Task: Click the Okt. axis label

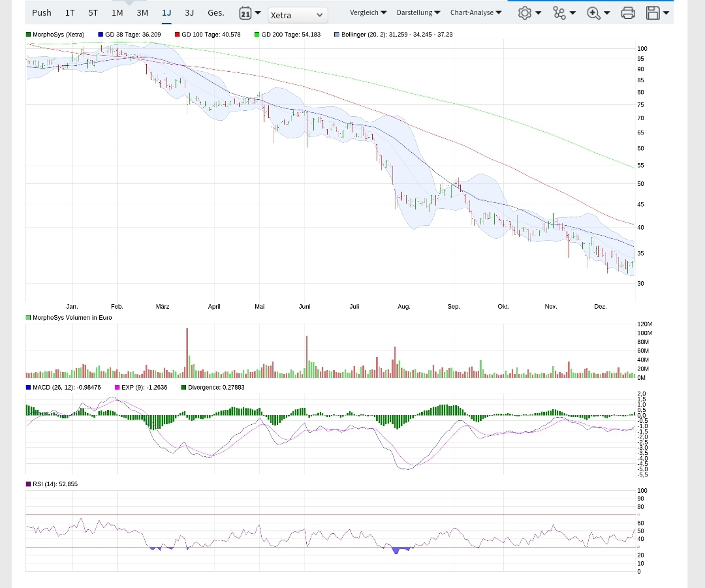Action: coord(503,307)
